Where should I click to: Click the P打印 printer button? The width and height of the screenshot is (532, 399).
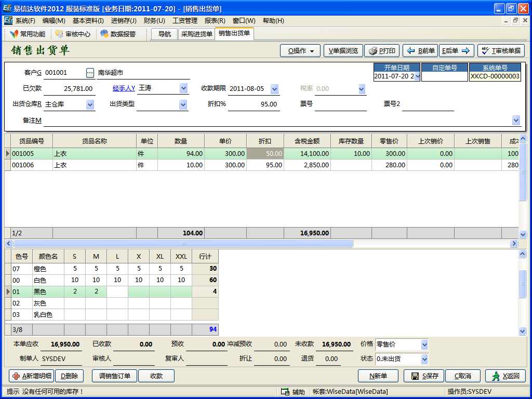382,51
